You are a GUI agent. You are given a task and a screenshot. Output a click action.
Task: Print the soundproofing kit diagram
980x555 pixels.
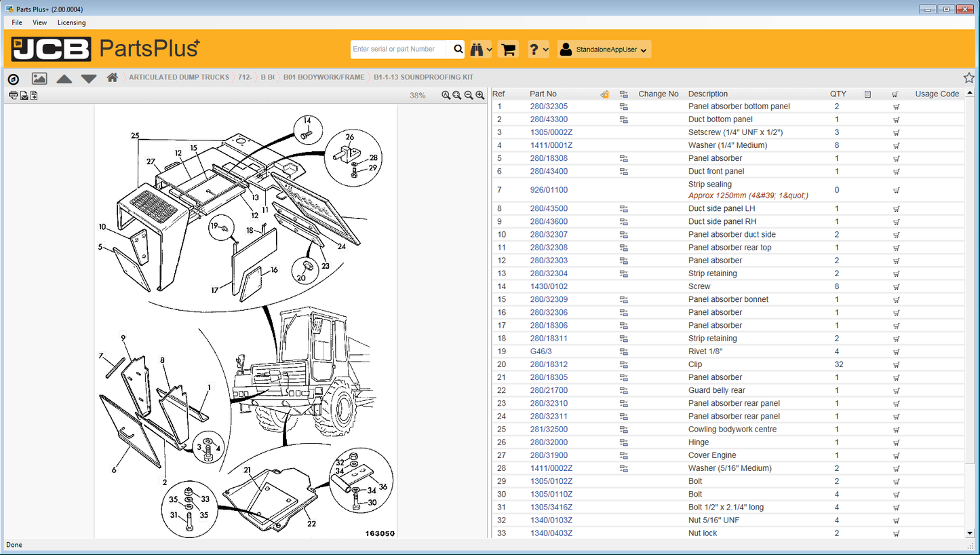click(x=12, y=95)
